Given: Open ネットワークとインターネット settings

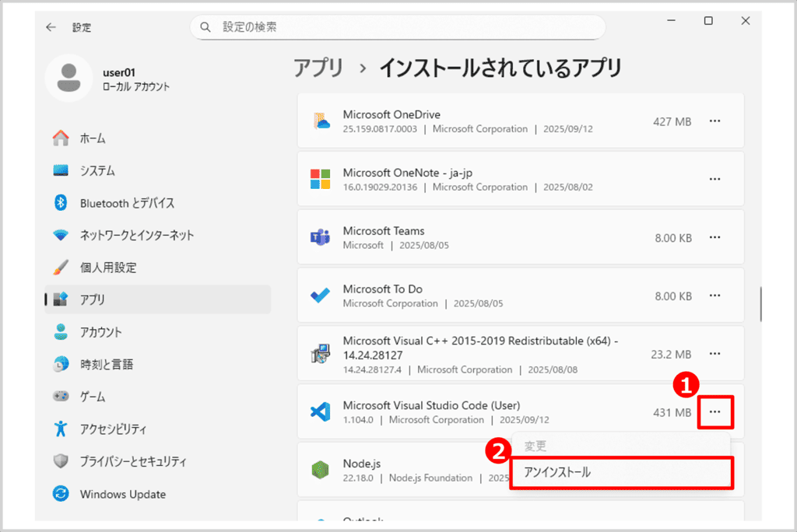Looking at the screenshot, I should coord(158,235).
